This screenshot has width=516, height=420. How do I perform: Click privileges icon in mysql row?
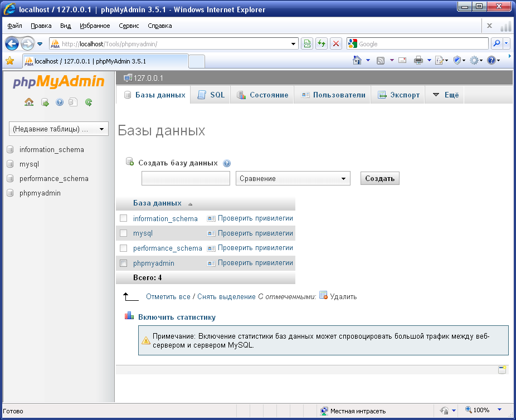211,233
